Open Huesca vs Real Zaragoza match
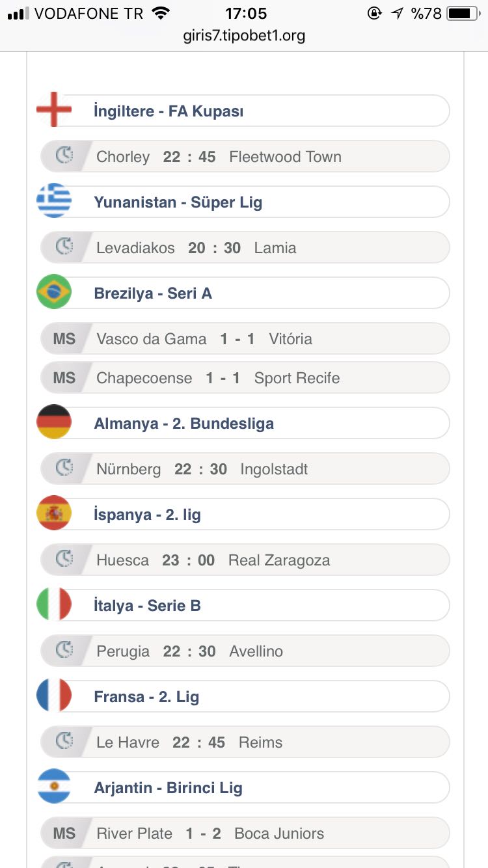488x868 pixels. point(245,560)
